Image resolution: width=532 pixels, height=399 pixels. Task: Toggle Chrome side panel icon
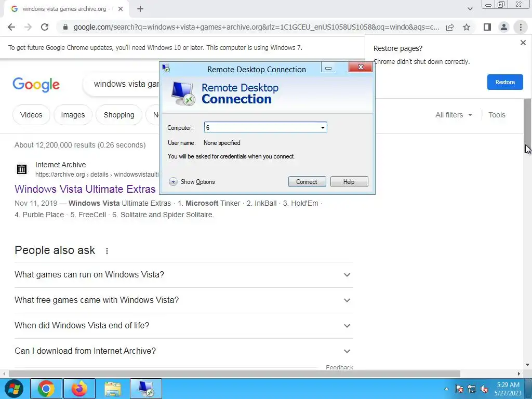[487, 27]
